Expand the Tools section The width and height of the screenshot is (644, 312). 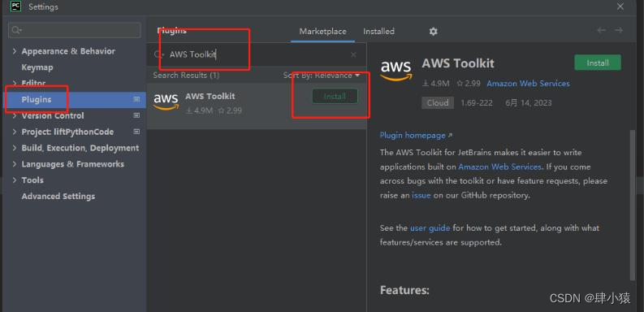(x=15, y=180)
